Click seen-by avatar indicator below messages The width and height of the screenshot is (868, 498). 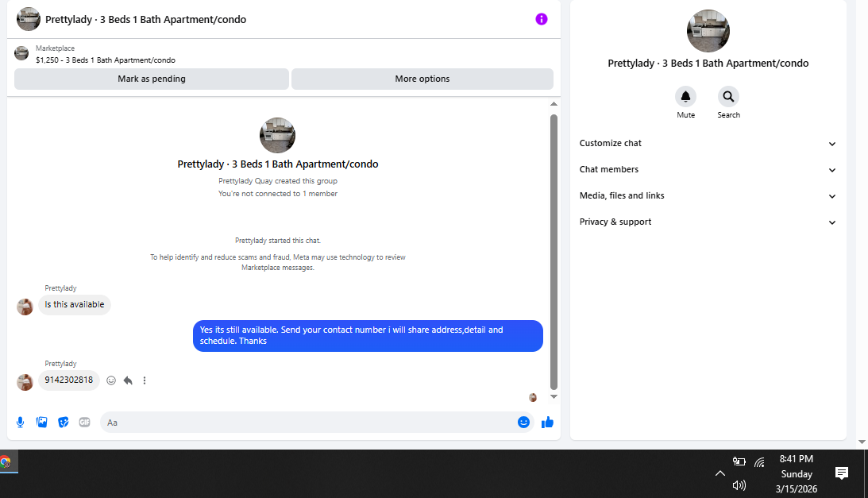tap(533, 397)
